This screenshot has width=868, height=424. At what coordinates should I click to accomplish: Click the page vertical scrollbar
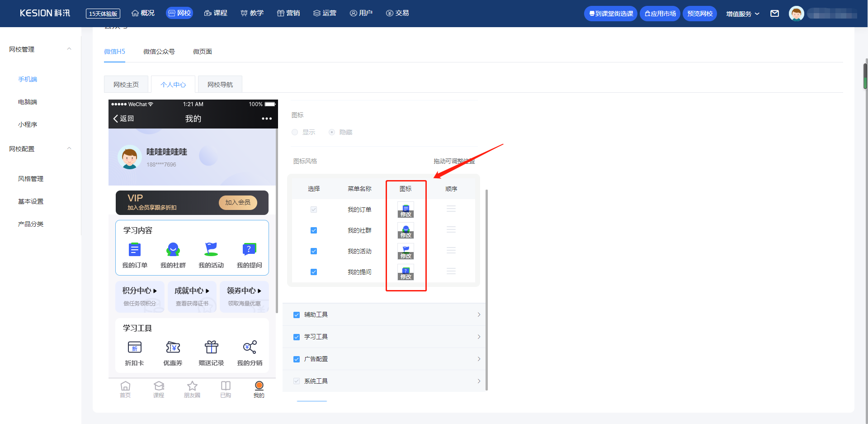click(x=865, y=76)
